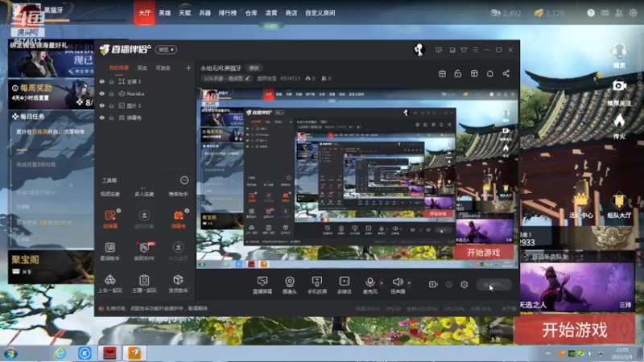Open the 精灵 headset icon in game
Viewport: 644px width, 362px height.
[x=619, y=56]
